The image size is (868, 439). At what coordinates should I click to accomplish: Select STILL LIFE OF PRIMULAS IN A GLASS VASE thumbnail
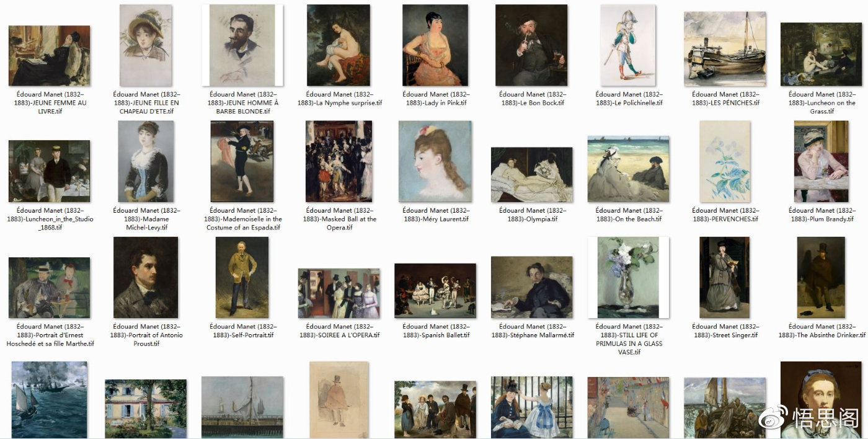[629, 277]
